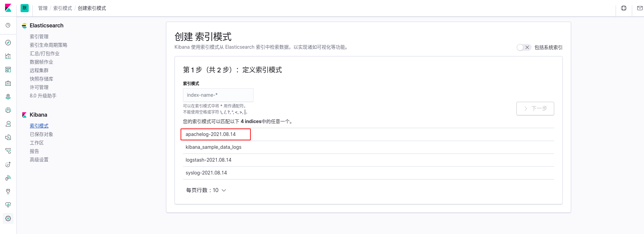644x234 pixels.
Task: Open 汇总/打包作业 menu item
Action: click(x=45, y=53)
